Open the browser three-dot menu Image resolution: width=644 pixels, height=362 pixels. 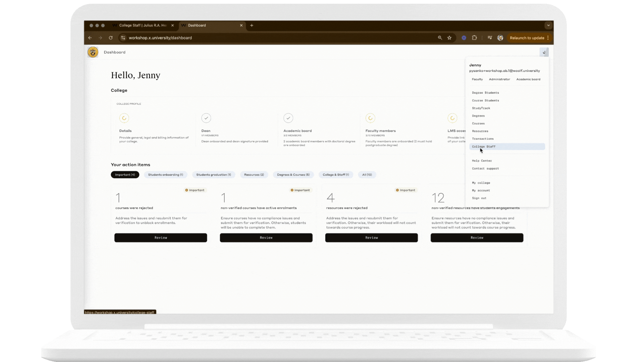pos(548,38)
